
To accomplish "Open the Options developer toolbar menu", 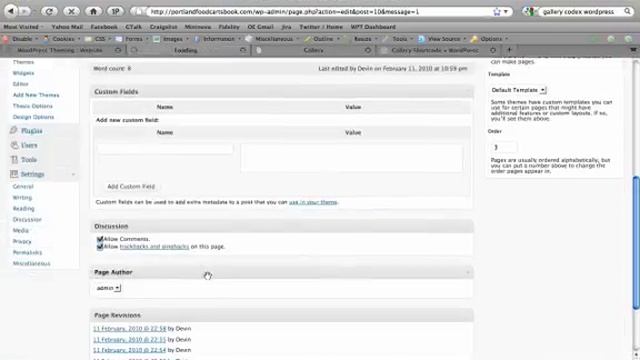I will click(490, 39).
